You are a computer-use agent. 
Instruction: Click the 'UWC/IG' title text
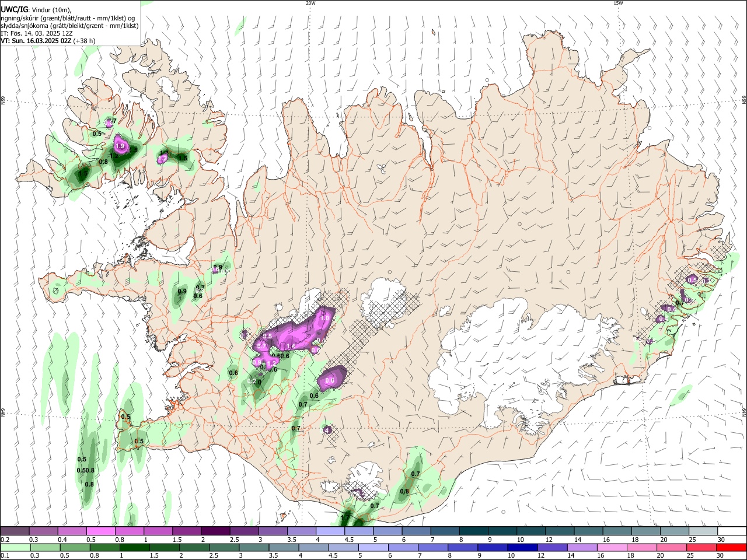[x=15, y=9]
